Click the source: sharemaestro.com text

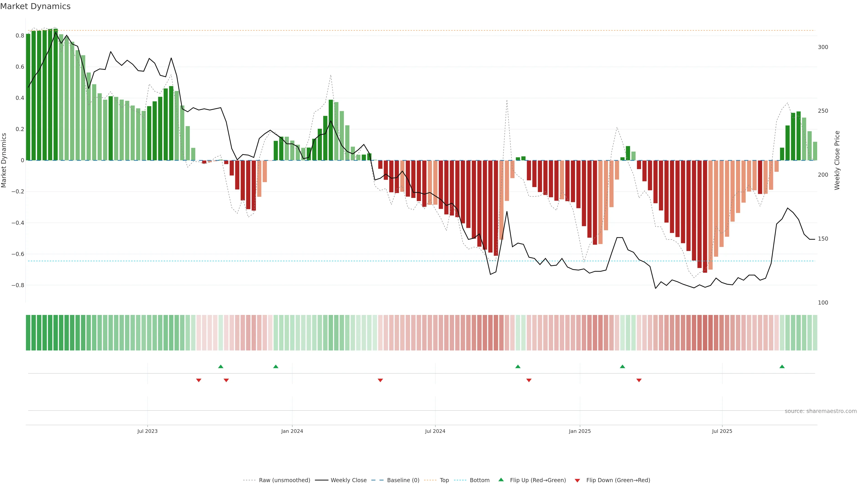click(821, 411)
